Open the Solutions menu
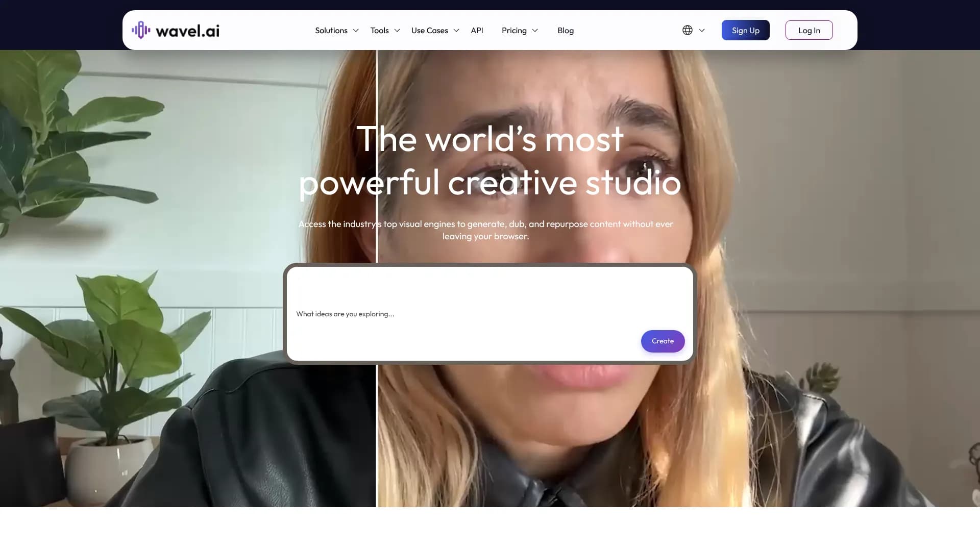The image size is (980, 551). coord(331,31)
